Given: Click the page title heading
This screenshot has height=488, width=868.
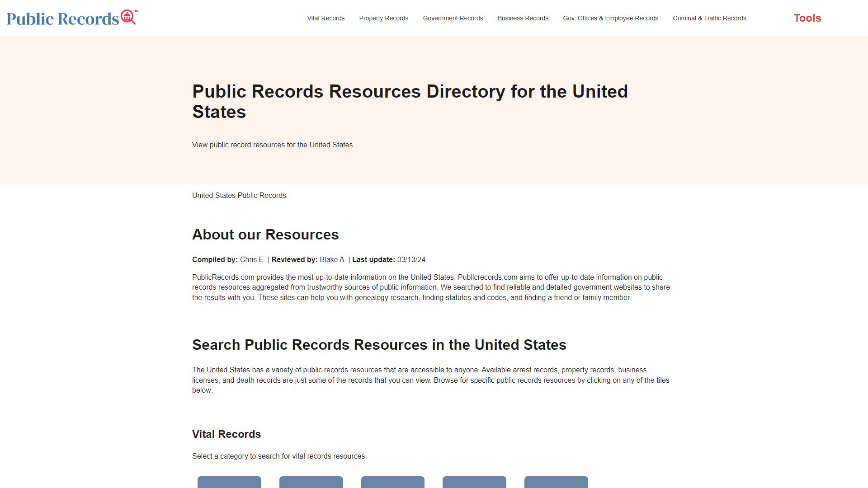Looking at the screenshot, I should 410,101.
